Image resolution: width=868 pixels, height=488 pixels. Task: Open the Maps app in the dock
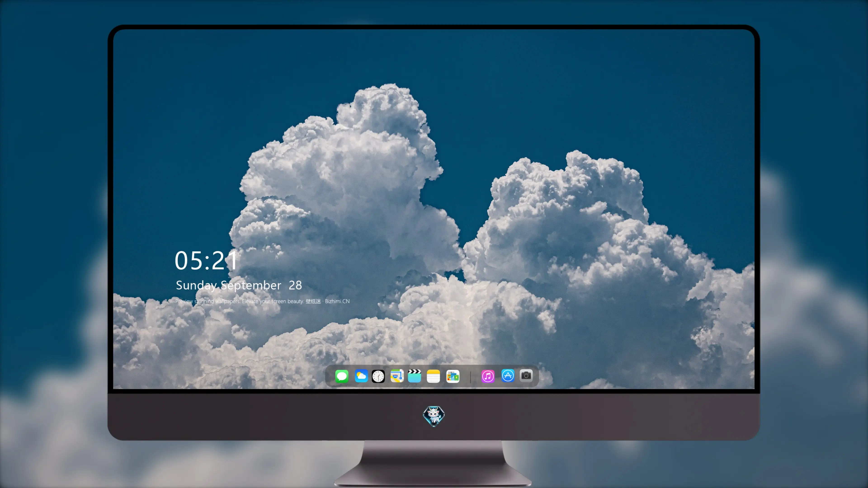point(397,376)
